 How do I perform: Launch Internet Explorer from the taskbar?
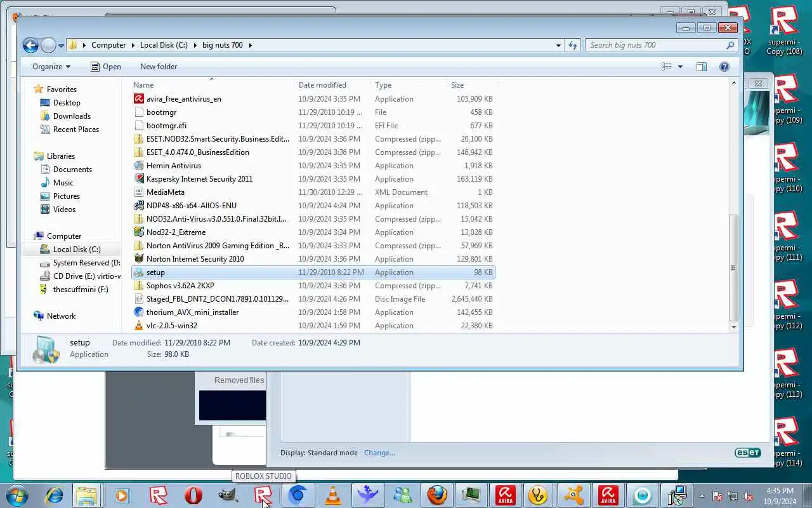tap(53, 495)
